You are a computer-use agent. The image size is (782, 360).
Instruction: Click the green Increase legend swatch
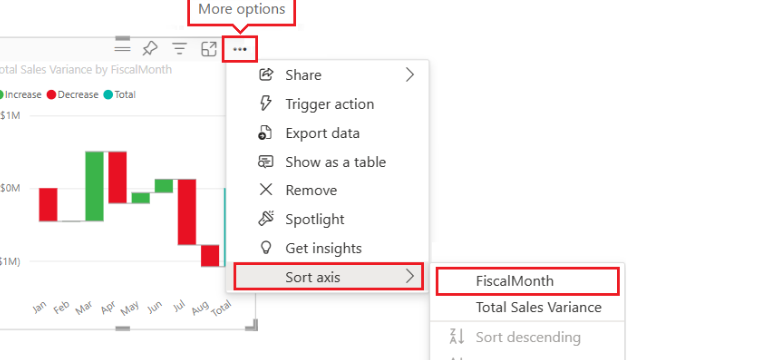(1, 95)
